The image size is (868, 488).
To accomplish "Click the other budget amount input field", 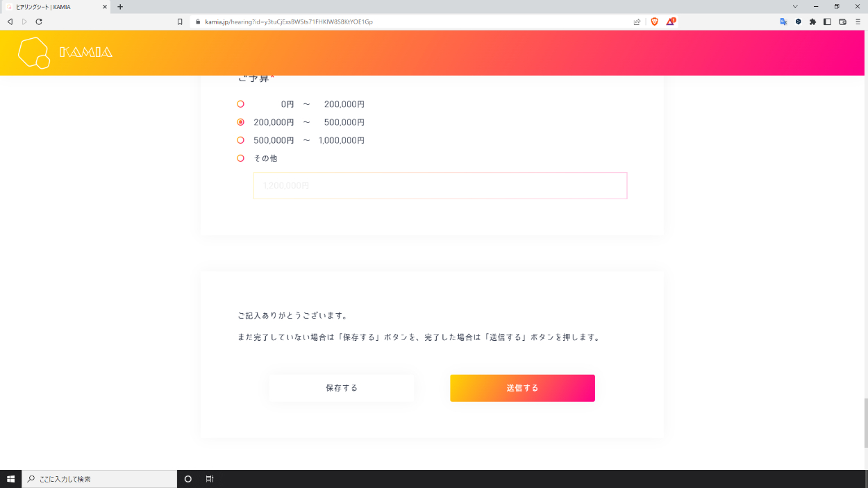I will (x=440, y=186).
